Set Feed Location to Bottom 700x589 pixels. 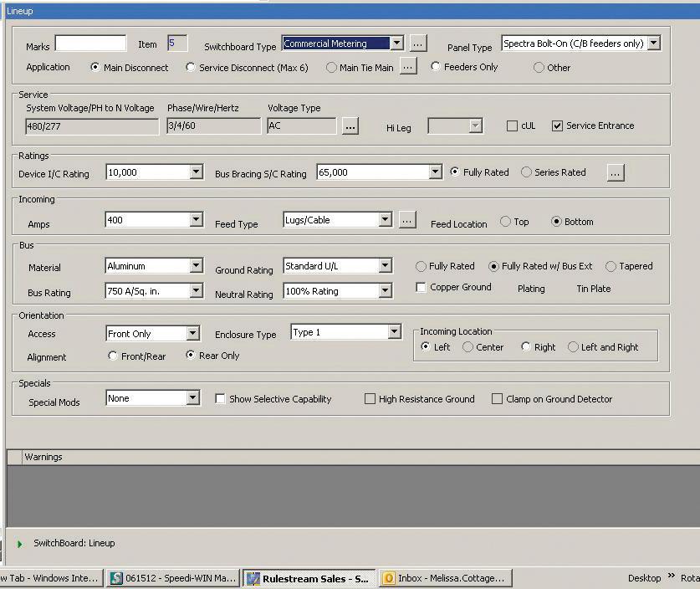556,222
